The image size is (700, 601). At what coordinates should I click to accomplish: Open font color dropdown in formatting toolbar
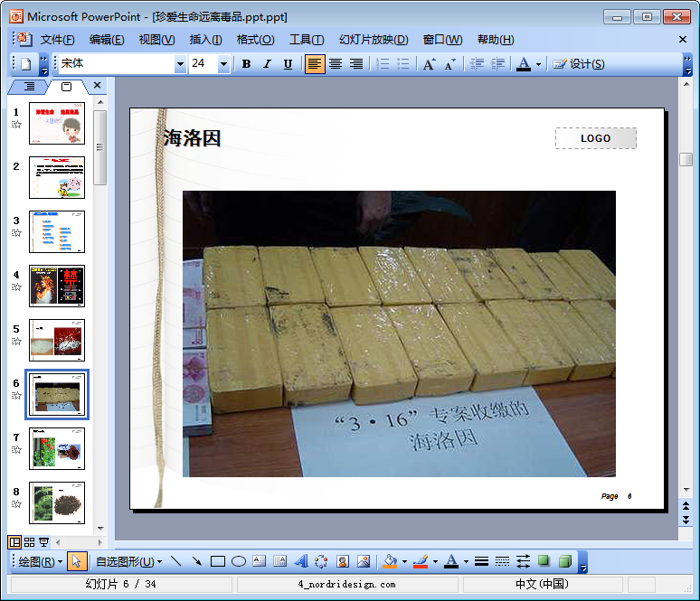(x=538, y=64)
